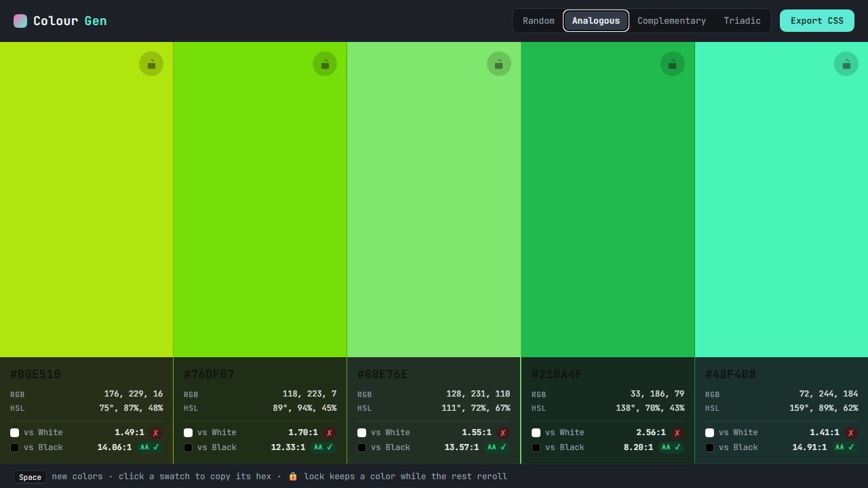Image resolution: width=868 pixels, height=488 pixels.
Task: Select the Analogous mode tab
Action: [596, 20]
